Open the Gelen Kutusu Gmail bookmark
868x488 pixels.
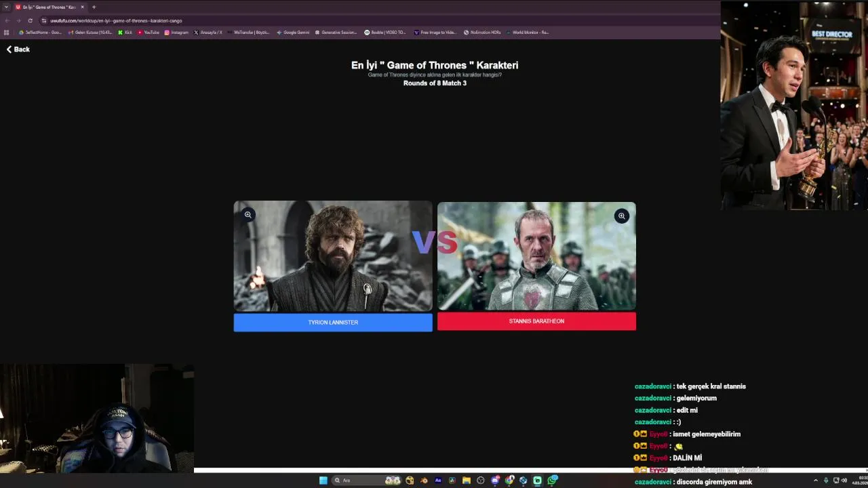[x=90, y=32]
